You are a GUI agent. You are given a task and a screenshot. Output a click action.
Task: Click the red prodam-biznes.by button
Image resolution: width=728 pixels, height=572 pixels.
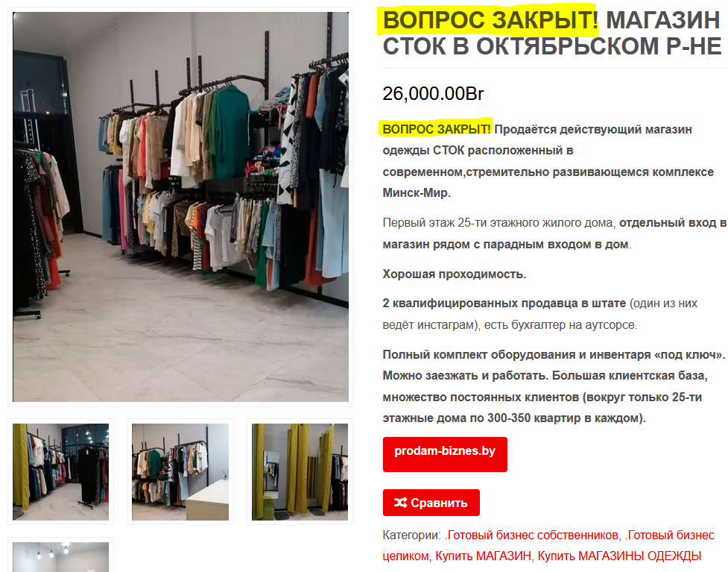(x=445, y=454)
